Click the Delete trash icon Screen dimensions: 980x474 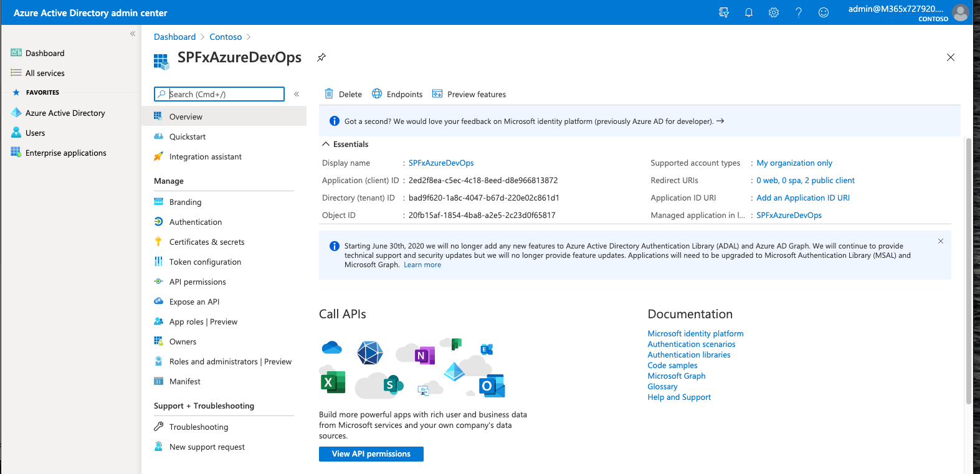point(329,94)
